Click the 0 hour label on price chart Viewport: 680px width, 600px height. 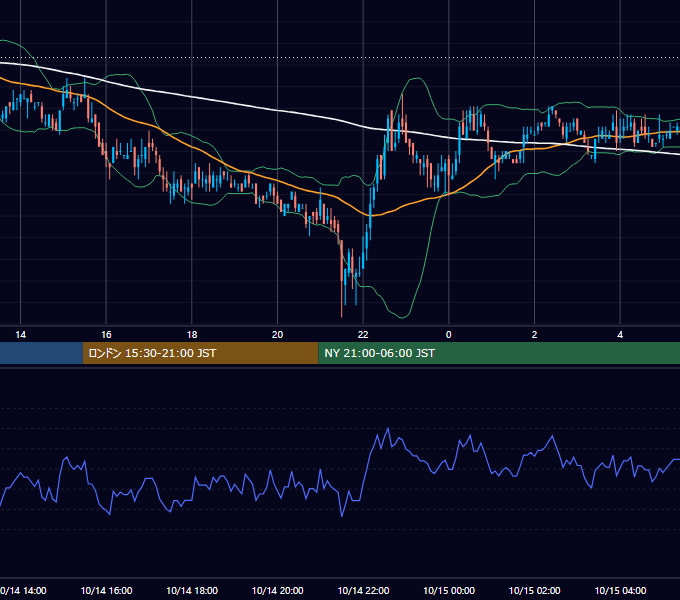tap(449, 335)
